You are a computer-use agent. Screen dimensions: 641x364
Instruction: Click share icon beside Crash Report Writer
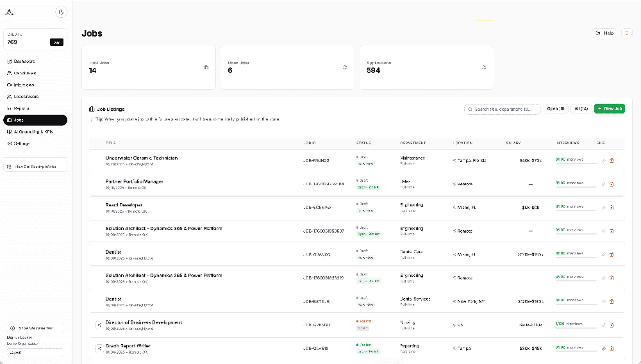[99, 349]
